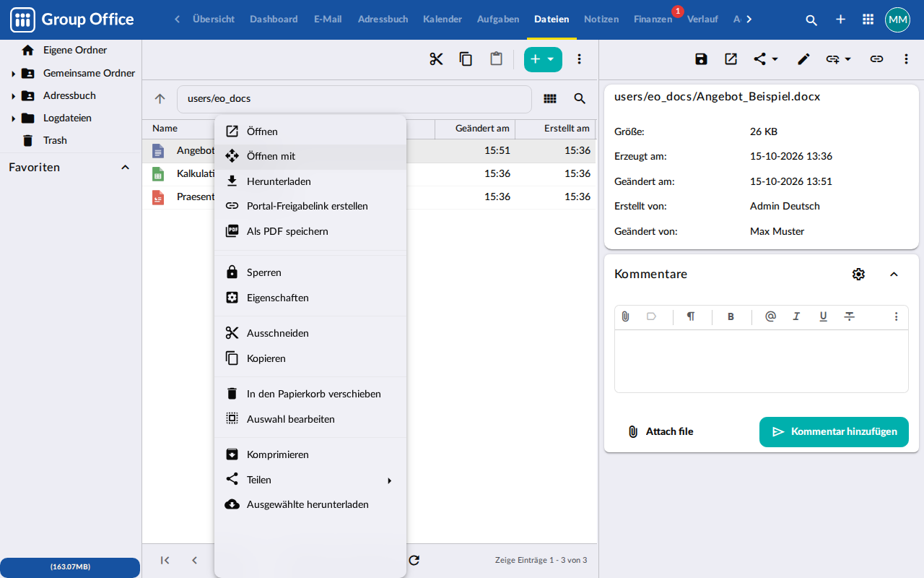Choose Herunterladen from the context menu
Image resolution: width=924 pixels, height=578 pixels.
(310, 181)
